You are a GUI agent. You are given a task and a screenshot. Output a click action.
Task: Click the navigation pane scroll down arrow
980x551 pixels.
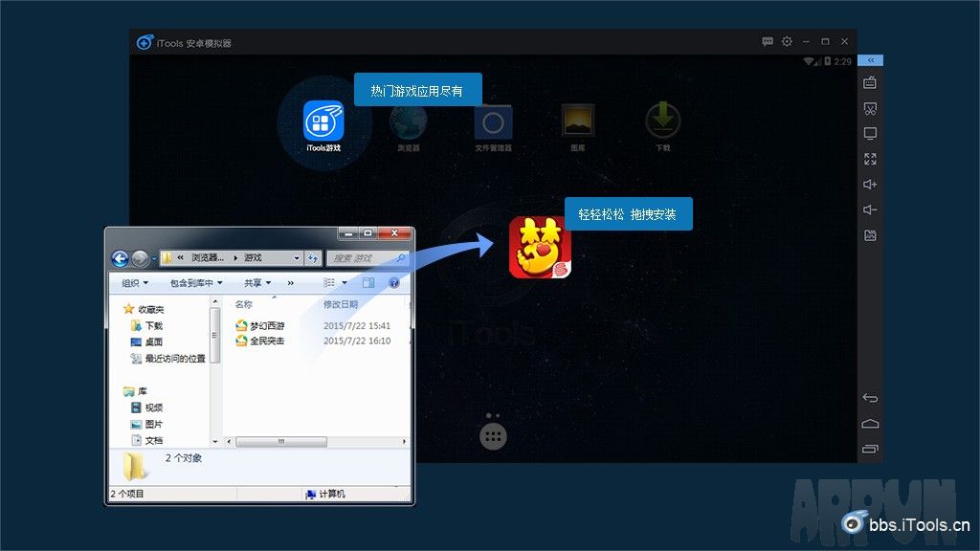coord(215,442)
